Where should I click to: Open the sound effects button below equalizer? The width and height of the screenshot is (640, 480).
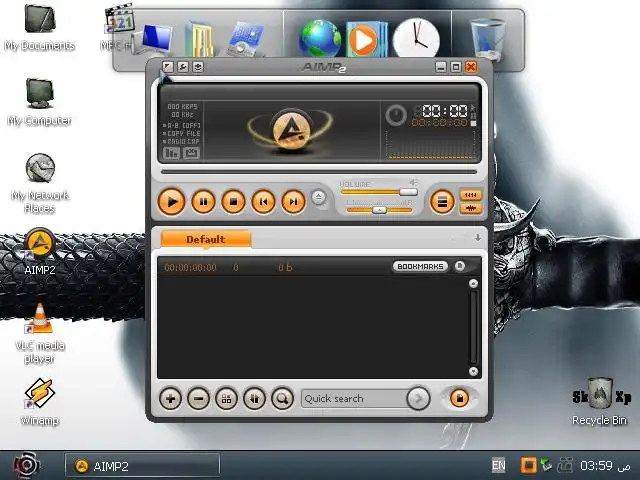(x=471, y=208)
